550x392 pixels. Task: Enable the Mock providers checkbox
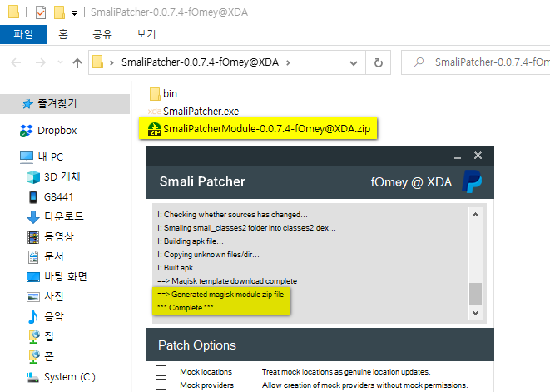coord(161,385)
